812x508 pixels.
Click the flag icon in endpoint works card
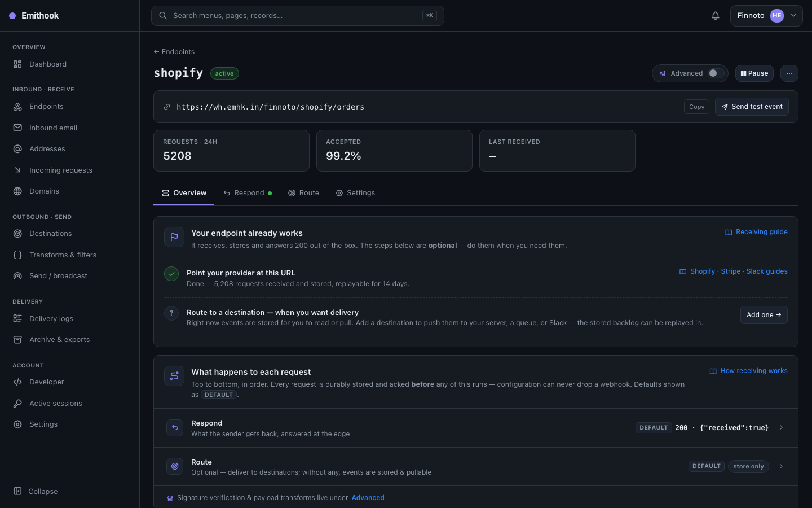[174, 237]
